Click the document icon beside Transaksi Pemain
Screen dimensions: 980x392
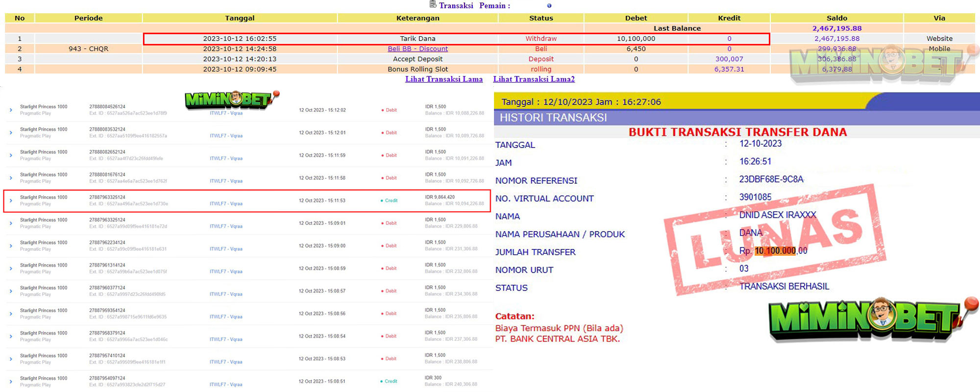(x=433, y=5)
